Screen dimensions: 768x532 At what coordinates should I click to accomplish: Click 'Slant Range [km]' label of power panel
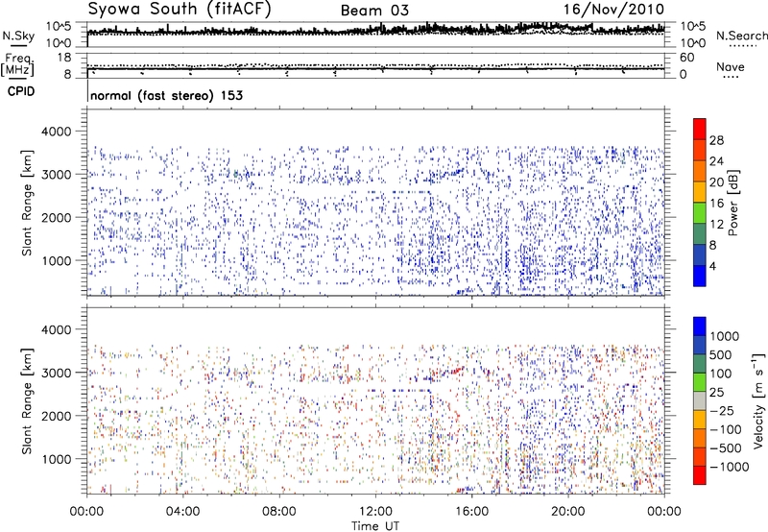27,203
